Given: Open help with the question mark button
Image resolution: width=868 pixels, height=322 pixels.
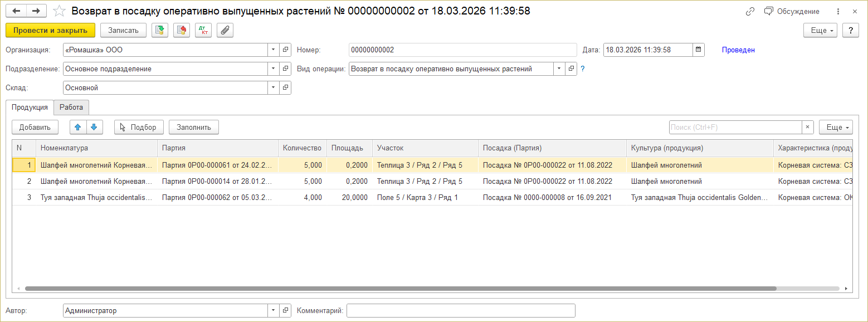Looking at the screenshot, I should point(850,30).
